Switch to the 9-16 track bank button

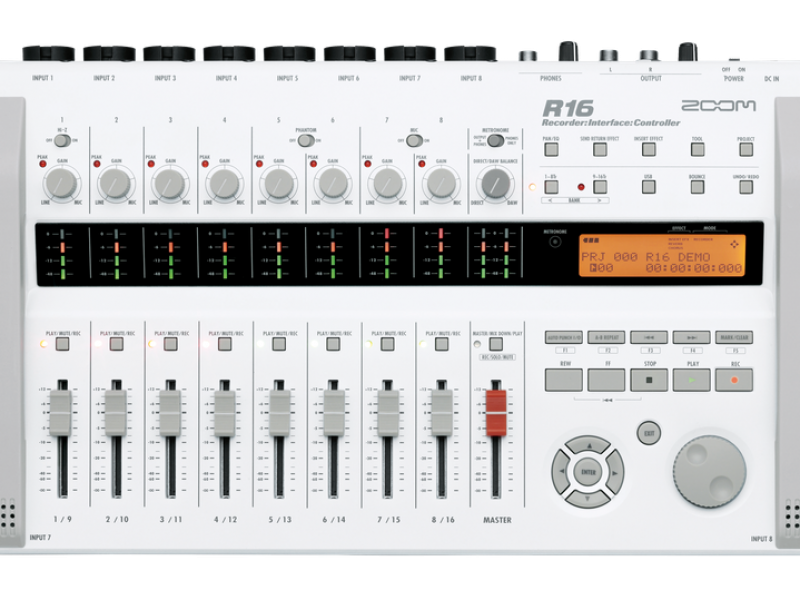point(600,187)
